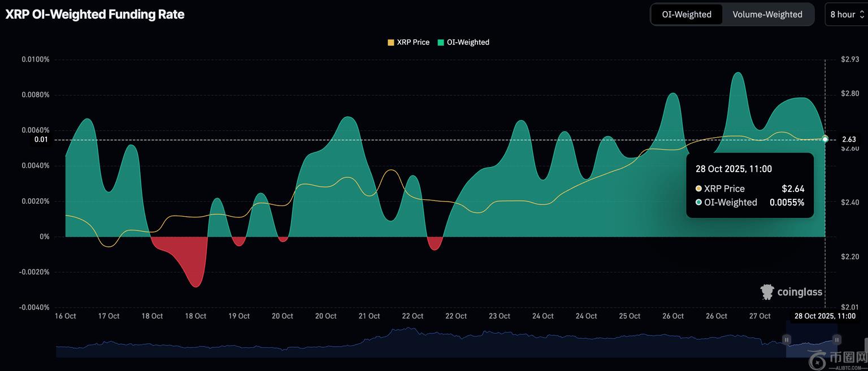868x371 pixels.
Task: Click the highlighted range selection window
Action: click(811, 344)
